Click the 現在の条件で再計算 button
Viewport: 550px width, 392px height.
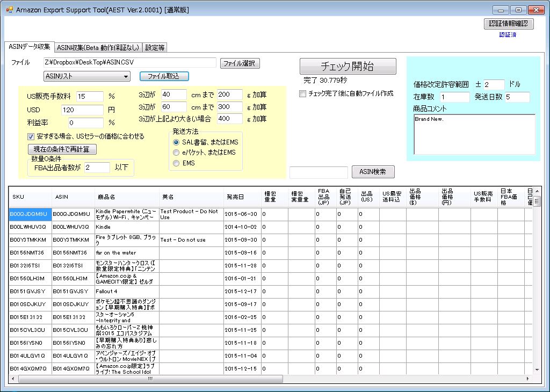[62, 149]
